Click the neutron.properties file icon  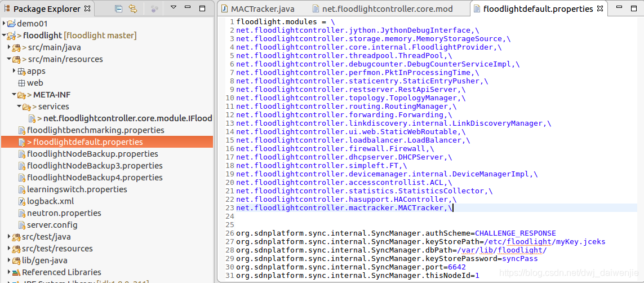tap(22, 213)
